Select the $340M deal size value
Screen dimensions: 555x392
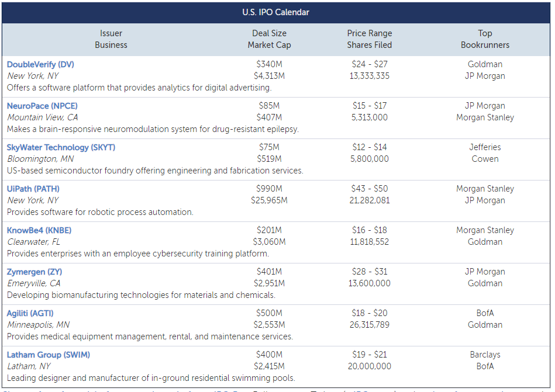click(x=270, y=64)
